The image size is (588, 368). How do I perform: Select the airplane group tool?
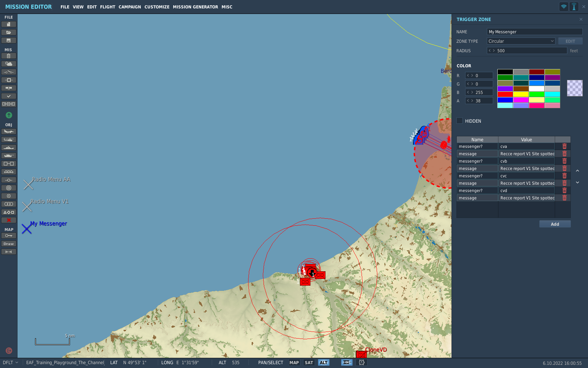click(9, 131)
